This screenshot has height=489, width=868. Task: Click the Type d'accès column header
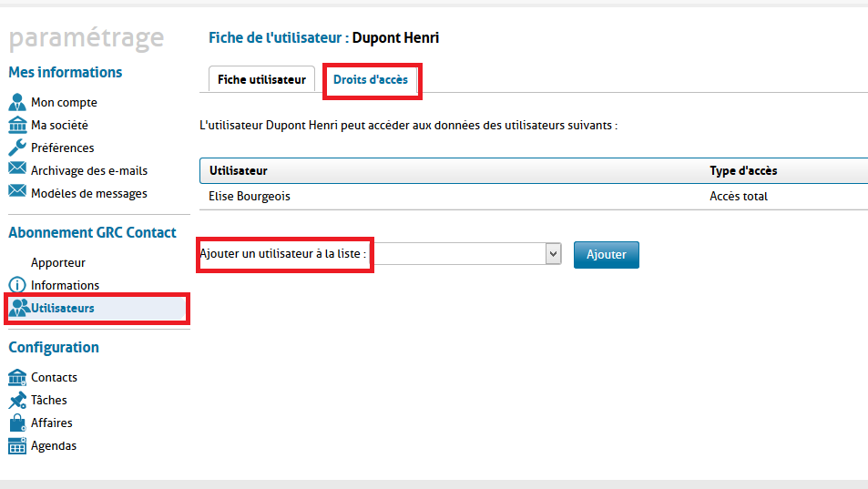[x=743, y=171]
